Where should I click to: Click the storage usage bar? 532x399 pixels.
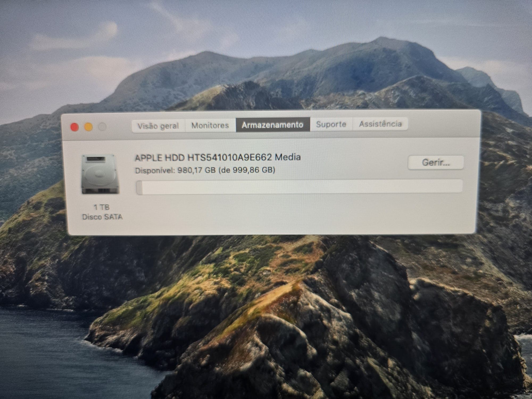(x=299, y=187)
